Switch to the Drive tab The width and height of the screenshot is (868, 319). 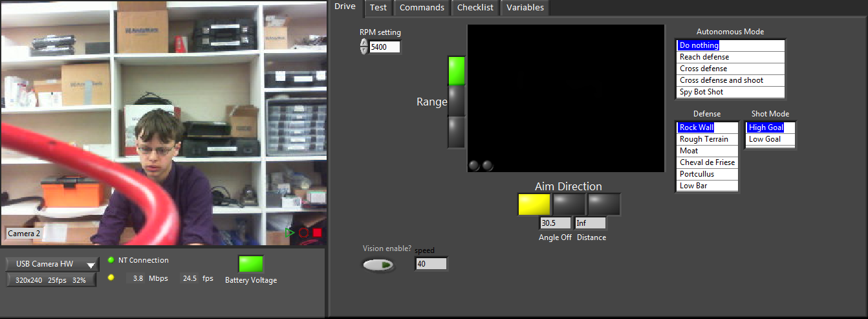pyautogui.click(x=345, y=6)
